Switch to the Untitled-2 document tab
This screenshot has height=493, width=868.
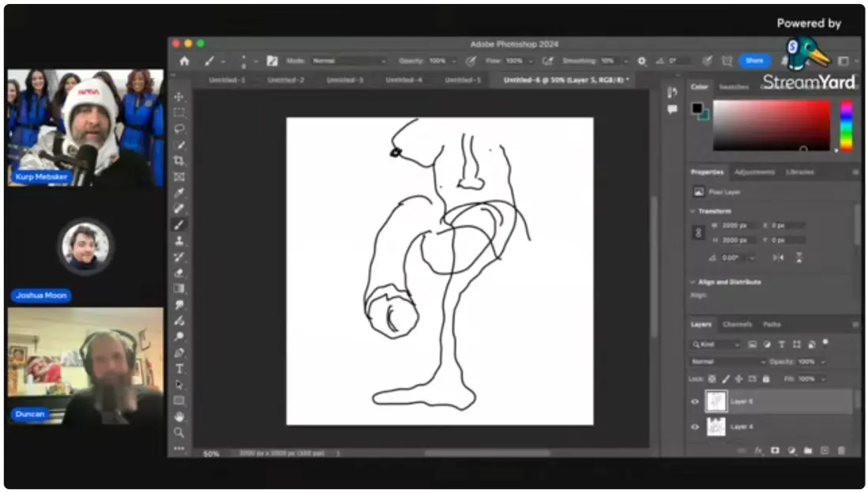286,80
